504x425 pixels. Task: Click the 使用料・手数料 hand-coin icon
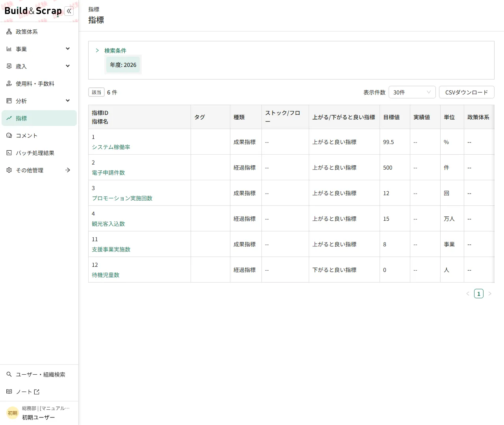click(x=9, y=83)
